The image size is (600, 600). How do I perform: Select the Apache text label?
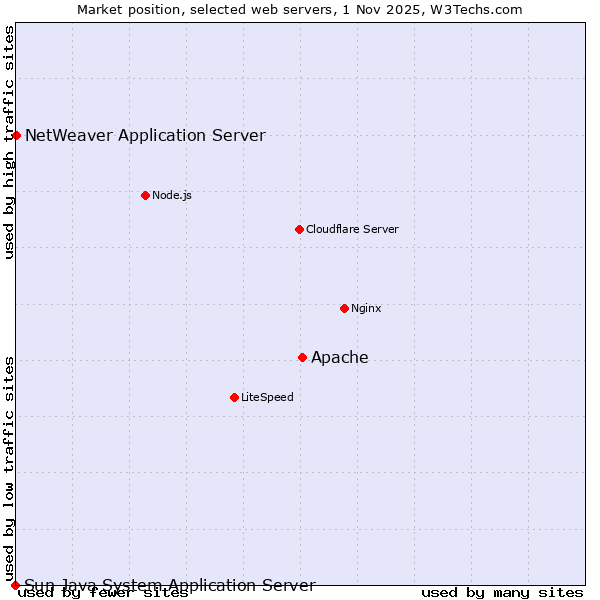(x=340, y=357)
